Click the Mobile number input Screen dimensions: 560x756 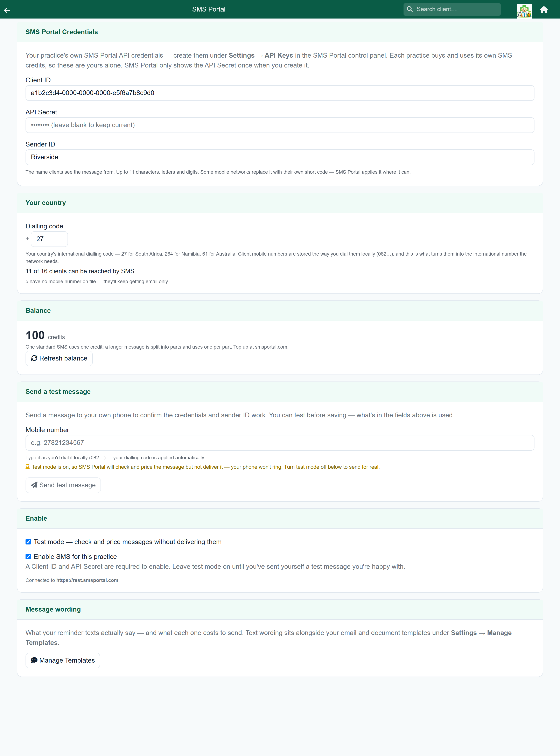pyautogui.click(x=280, y=443)
